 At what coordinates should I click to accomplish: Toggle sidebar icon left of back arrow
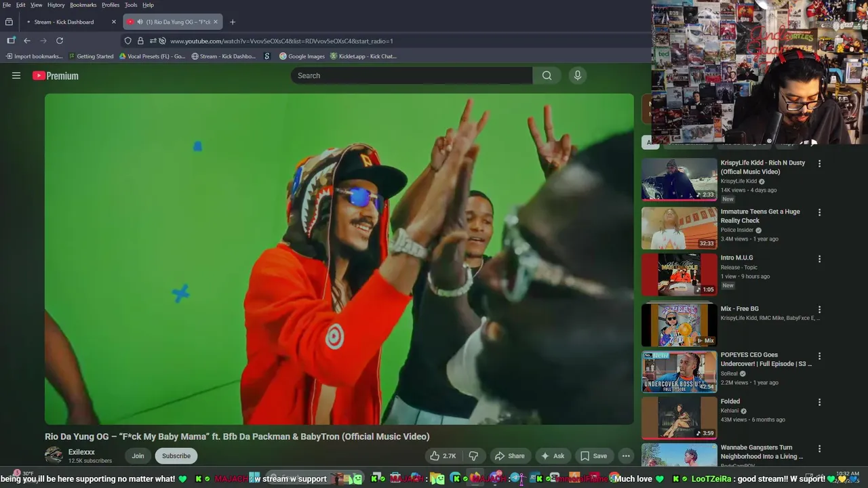(11, 41)
